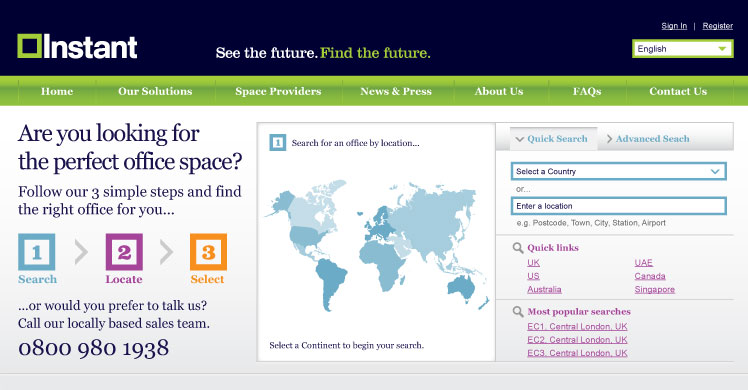Screen dimensions: 748x390
Task: Follow the US quick link
Action: point(533,276)
